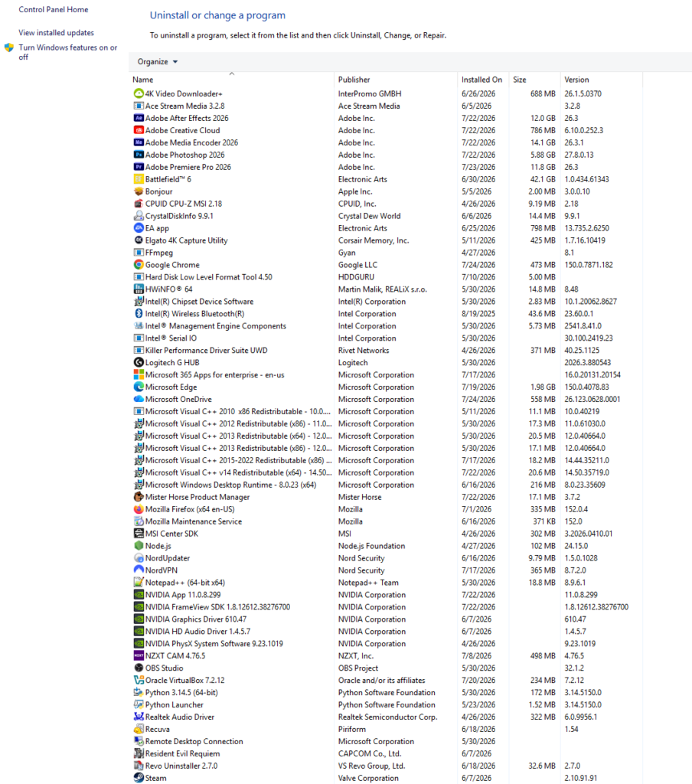Open Turn Windows features on or off
Screen dimensions: 692x784
(68, 52)
